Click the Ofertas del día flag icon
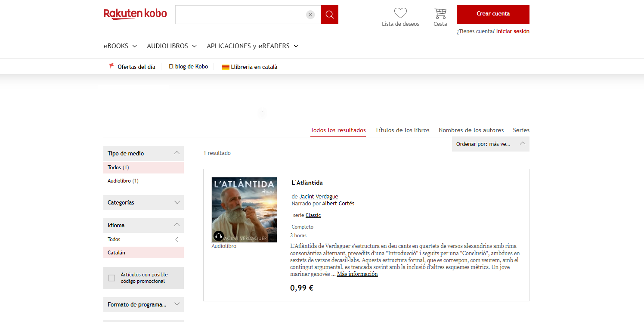The image size is (644, 322). pyautogui.click(x=111, y=66)
